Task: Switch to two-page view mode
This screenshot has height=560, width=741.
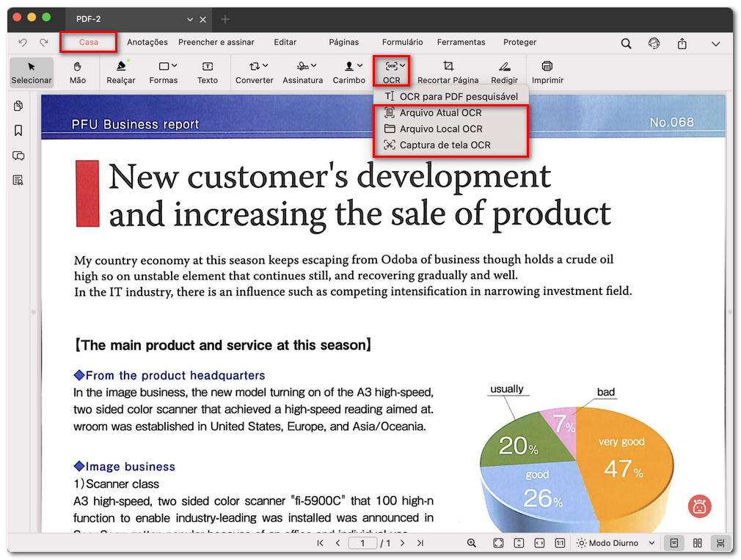Action: (x=698, y=543)
